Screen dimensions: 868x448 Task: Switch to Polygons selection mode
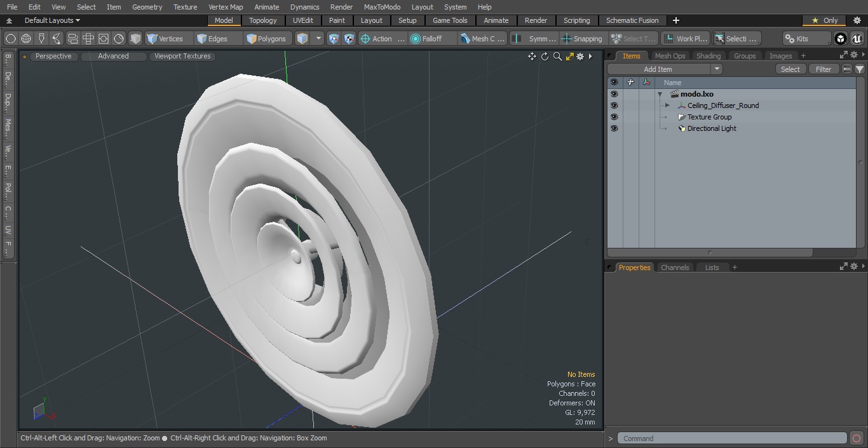(267, 39)
